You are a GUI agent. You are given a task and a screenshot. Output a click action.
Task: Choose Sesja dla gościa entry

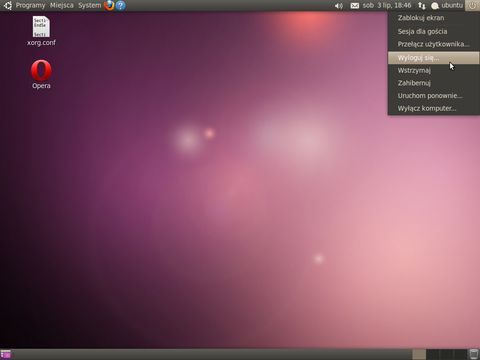point(434,31)
